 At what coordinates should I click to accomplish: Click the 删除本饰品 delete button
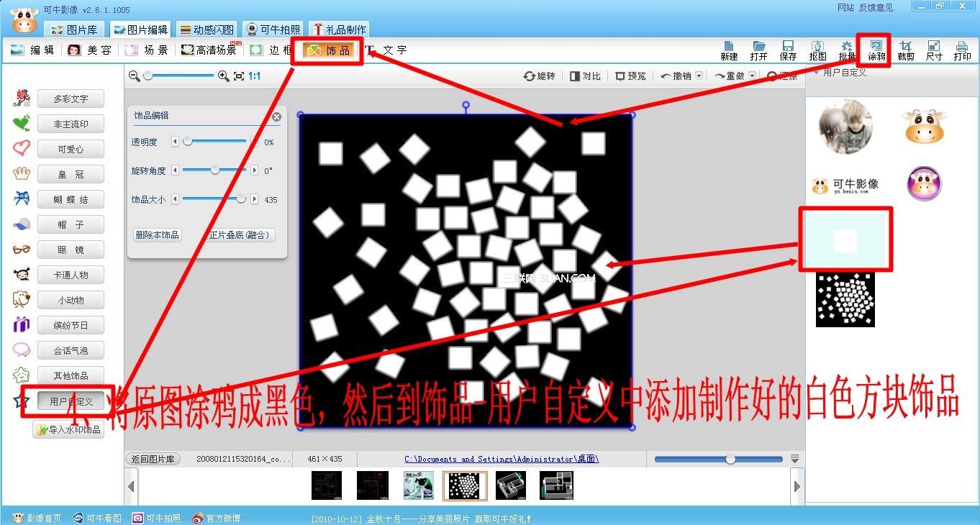coord(158,234)
